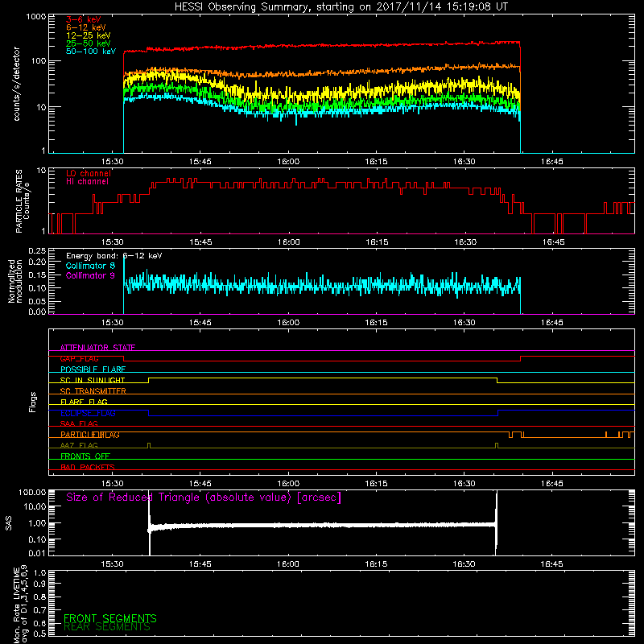Click the 'SAA_FLAG' flag label
This screenshot has width=644, height=644.
pyautogui.click(x=79, y=424)
